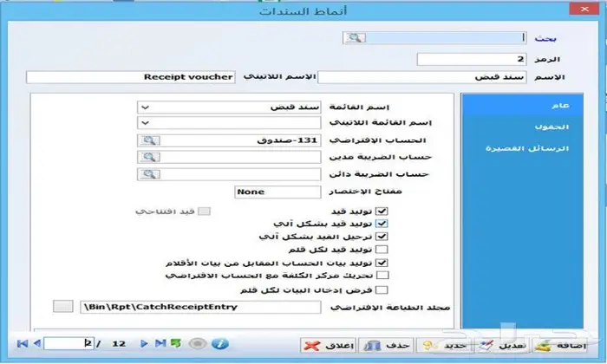Click the قيد افتتاحي checkbox
This screenshot has height=364, width=607.
tap(204, 211)
